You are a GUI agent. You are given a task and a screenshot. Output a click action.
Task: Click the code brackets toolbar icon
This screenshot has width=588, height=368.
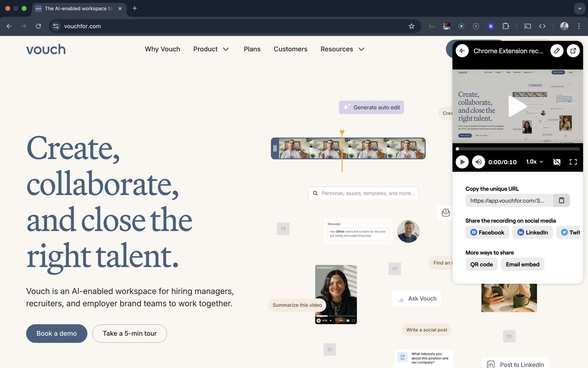542,26
